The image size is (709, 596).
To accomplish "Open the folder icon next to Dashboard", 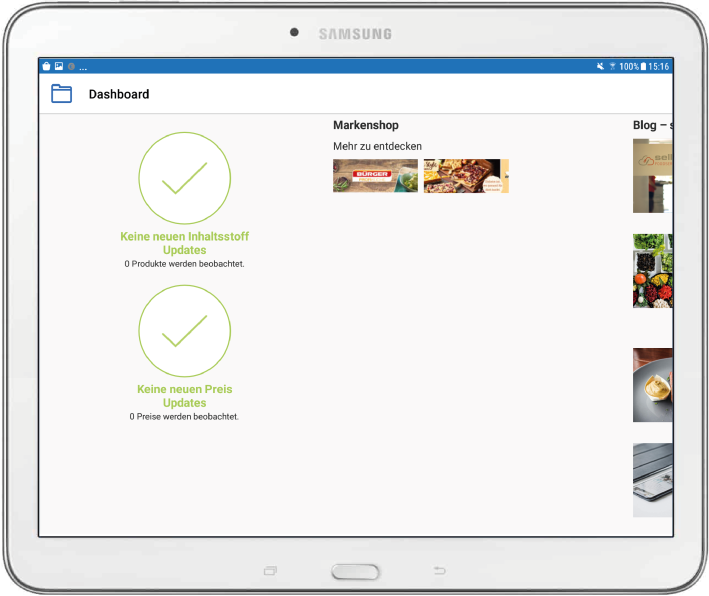I will 61,94.
